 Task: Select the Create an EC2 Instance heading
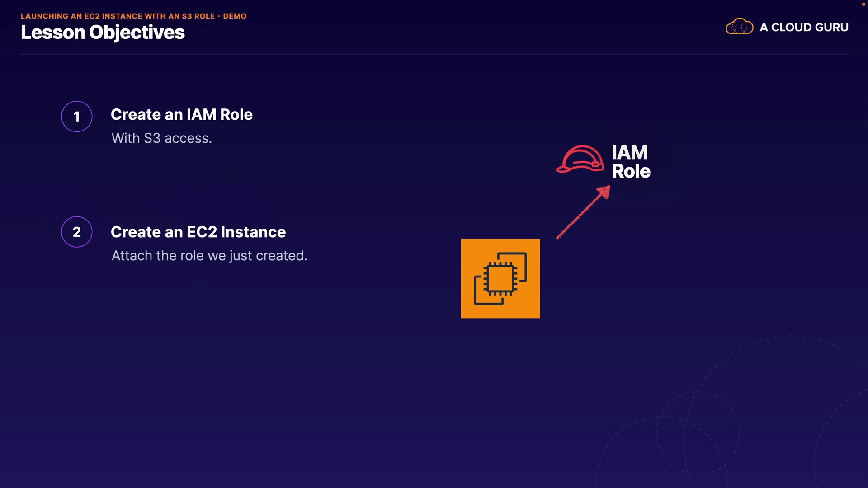198,232
